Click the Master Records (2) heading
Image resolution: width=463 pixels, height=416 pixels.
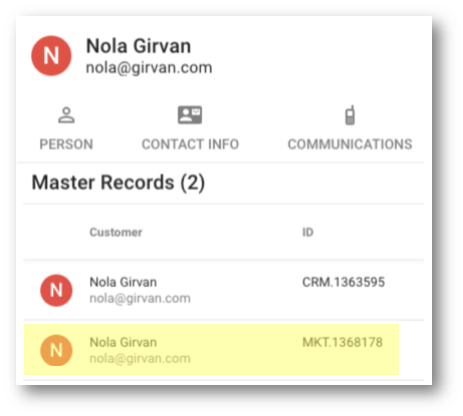118,183
